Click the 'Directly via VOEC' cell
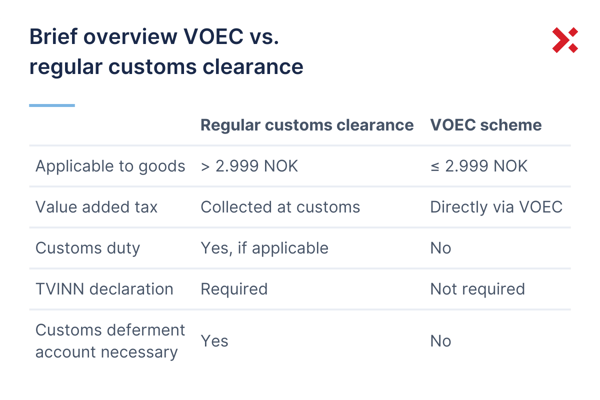 coord(497,208)
